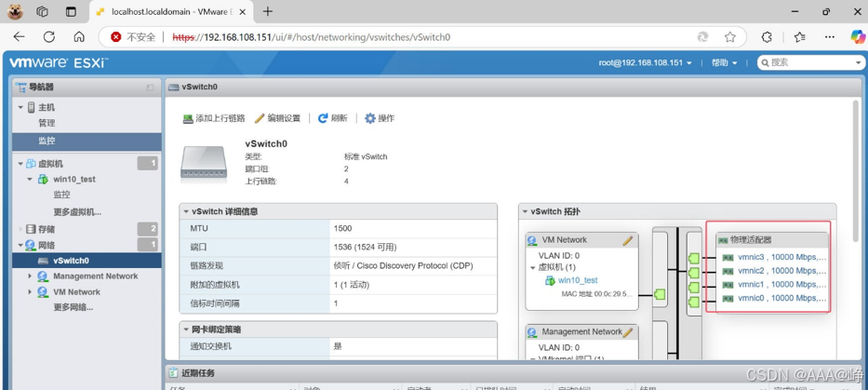868x390 pixels.
Task: Click the browser address bar URL
Action: point(311,37)
